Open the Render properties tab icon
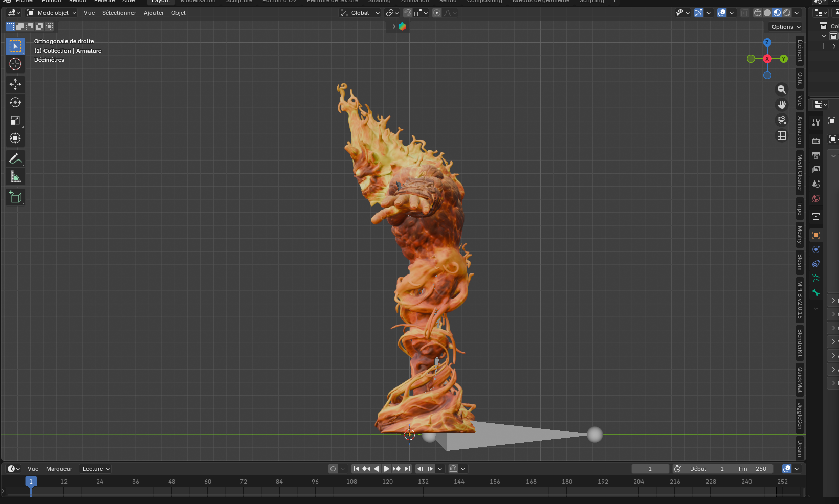839x504 pixels. 816,141
